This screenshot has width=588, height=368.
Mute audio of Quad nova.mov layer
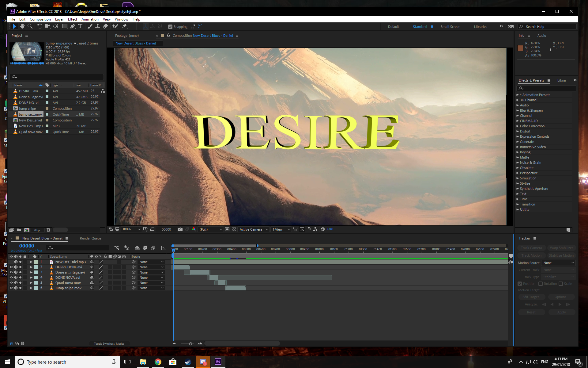(x=16, y=283)
